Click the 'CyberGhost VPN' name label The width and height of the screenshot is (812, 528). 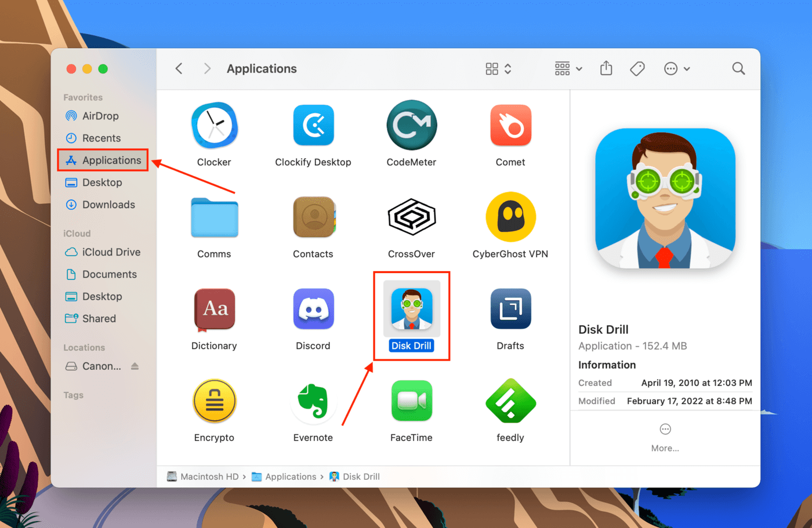[510, 254]
